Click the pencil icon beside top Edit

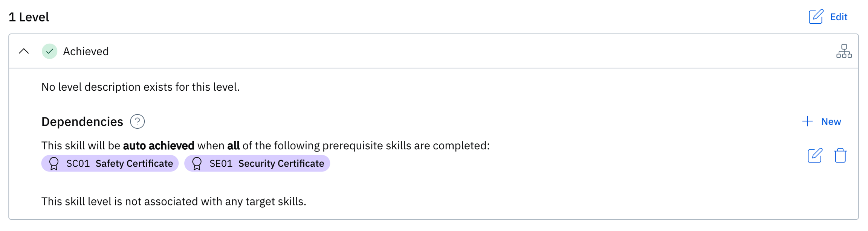(816, 17)
